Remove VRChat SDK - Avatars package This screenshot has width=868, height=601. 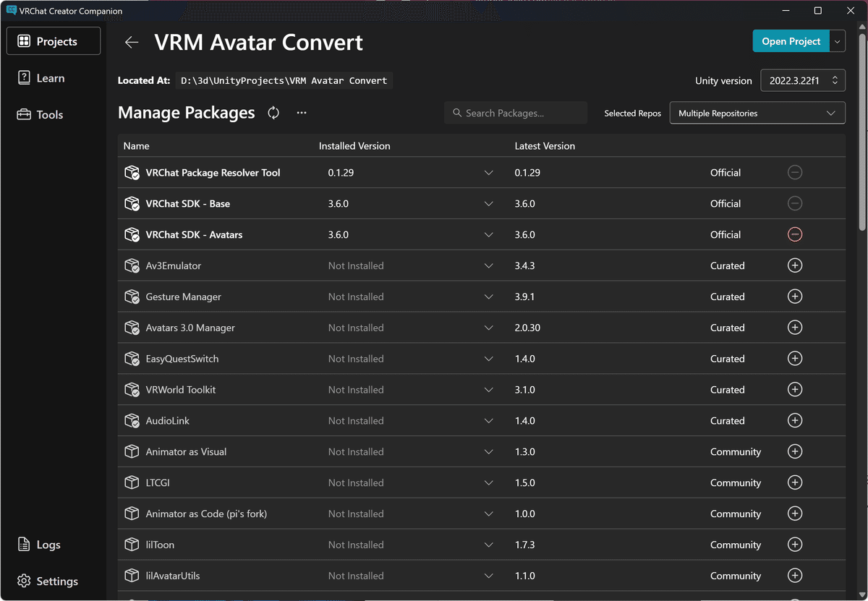[795, 234]
